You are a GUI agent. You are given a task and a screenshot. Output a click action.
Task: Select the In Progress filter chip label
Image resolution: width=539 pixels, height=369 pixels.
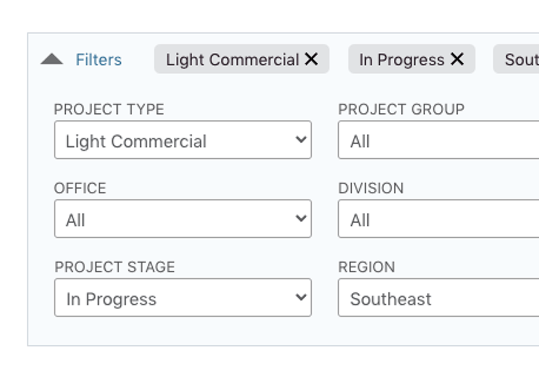click(x=402, y=60)
